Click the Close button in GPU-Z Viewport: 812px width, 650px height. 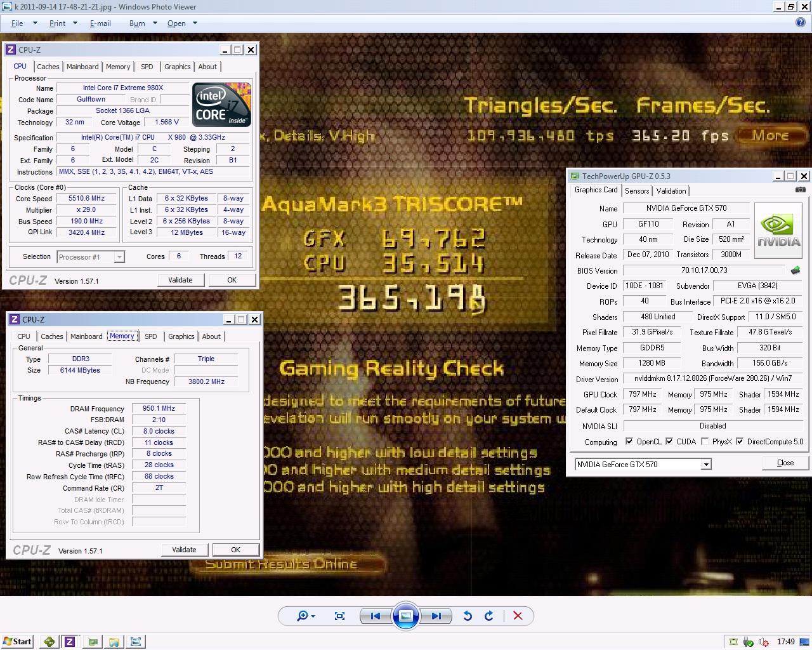pyautogui.click(x=785, y=463)
